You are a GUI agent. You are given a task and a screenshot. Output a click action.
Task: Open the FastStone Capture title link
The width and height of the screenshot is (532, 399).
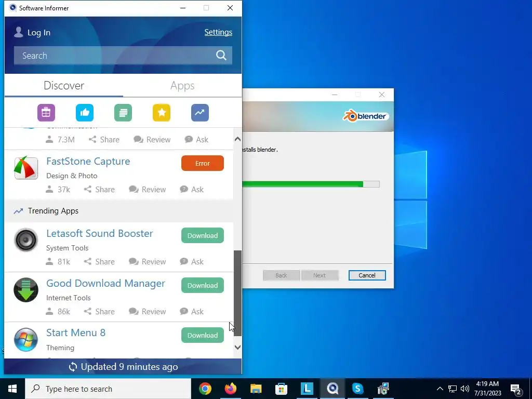(x=88, y=161)
